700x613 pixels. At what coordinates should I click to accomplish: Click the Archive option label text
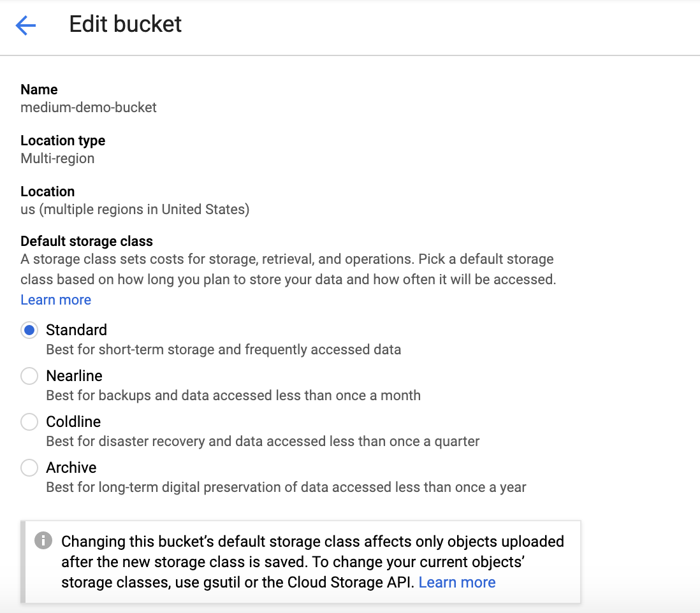[x=71, y=468]
